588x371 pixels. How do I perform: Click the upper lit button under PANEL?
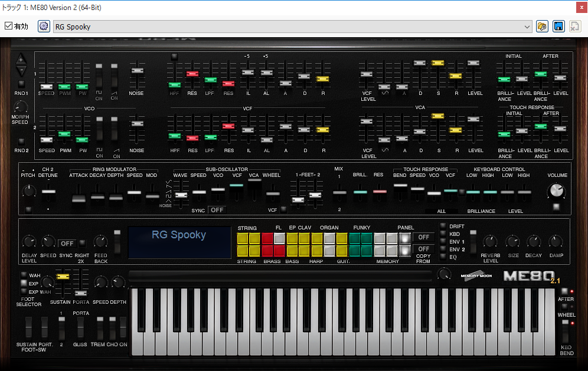[x=404, y=238]
